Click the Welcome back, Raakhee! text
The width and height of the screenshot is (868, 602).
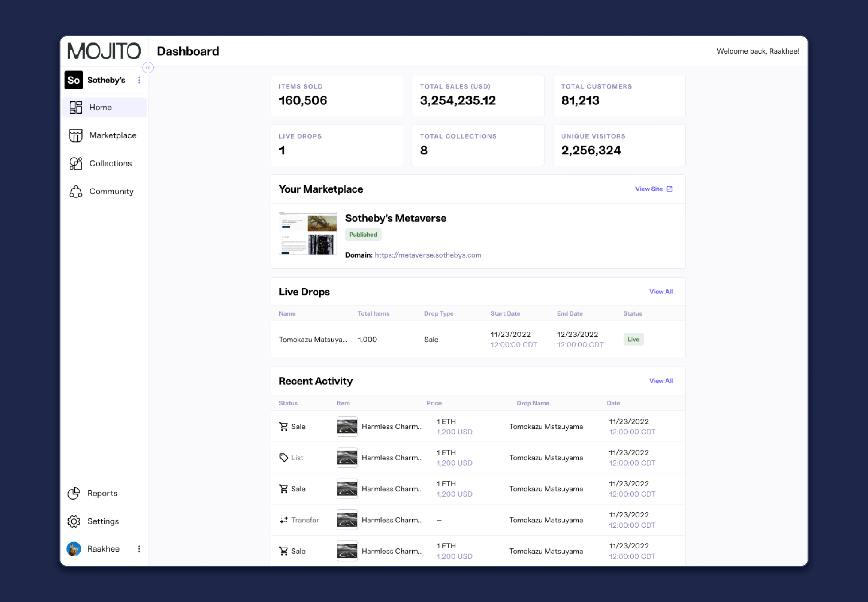tap(758, 51)
